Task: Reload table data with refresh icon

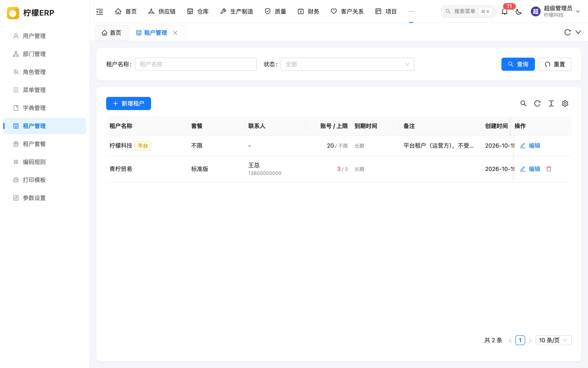Action: tap(537, 103)
